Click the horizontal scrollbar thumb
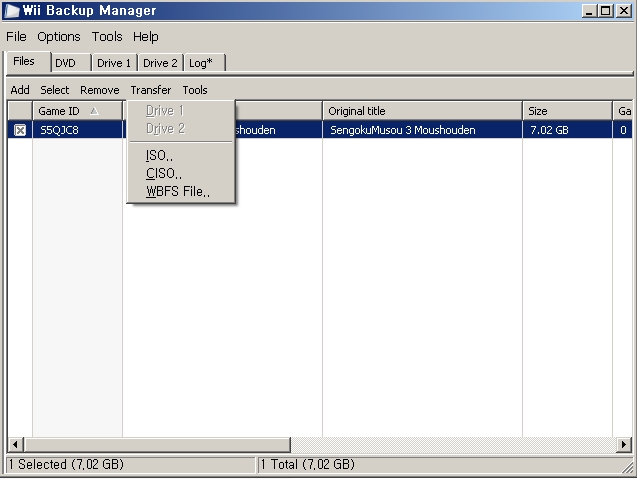The height and width of the screenshot is (479, 637). [x=158, y=444]
